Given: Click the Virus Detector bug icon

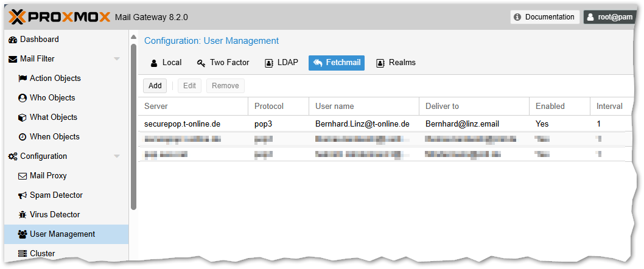Looking at the screenshot, I should (23, 215).
